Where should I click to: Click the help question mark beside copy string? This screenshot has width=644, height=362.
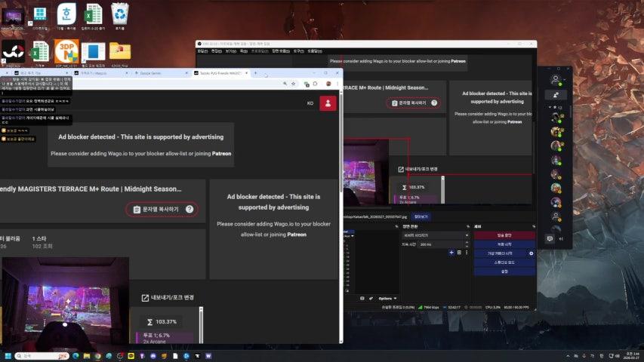190,210
